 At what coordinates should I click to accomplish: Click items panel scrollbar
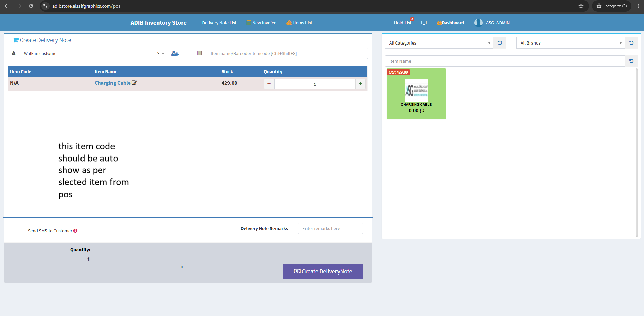pyautogui.click(x=637, y=153)
